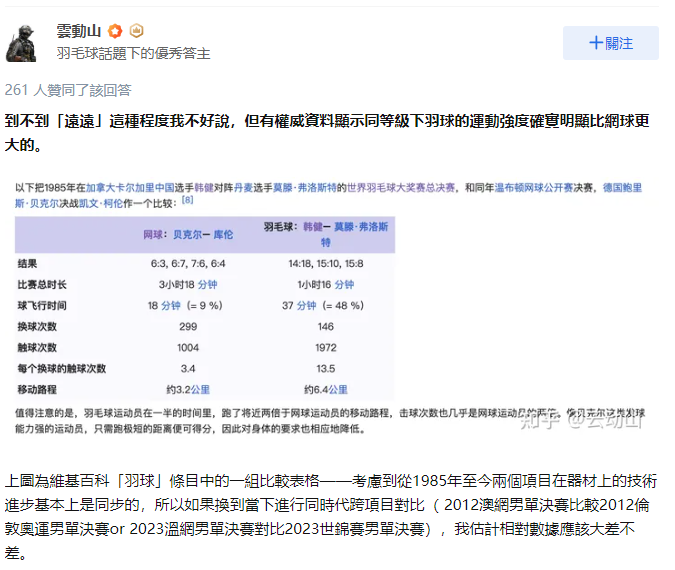Click the 261 人贊同了該回答 text
Image resolution: width=675 pixels, height=570 pixels.
coord(68,90)
